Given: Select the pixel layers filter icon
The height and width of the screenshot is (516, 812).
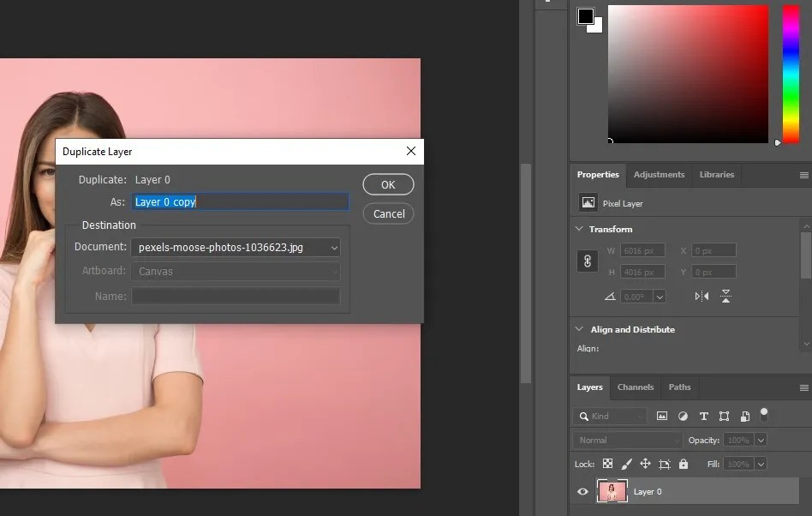Looking at the screenshot, I should tap(662, 416).
